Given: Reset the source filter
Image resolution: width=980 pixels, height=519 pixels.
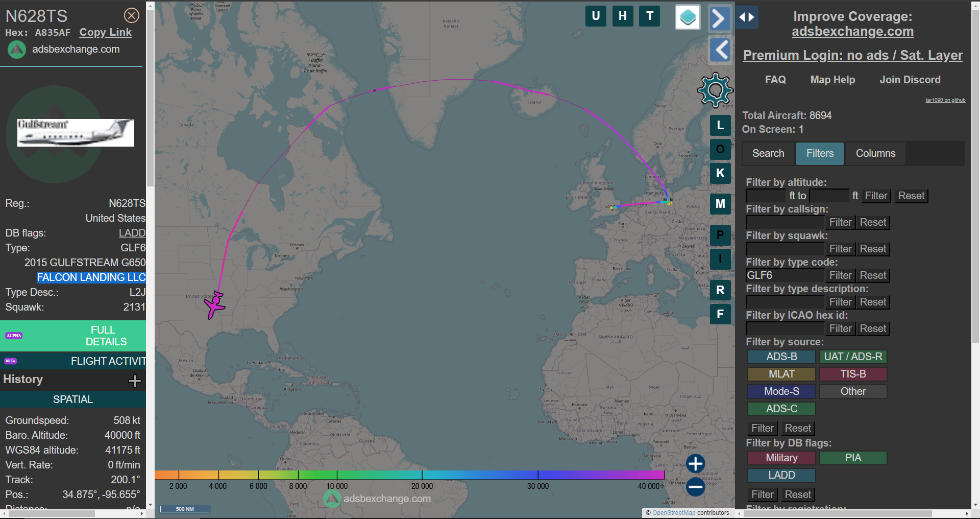Looking at the screenshot, I should [x=798, y=428].
